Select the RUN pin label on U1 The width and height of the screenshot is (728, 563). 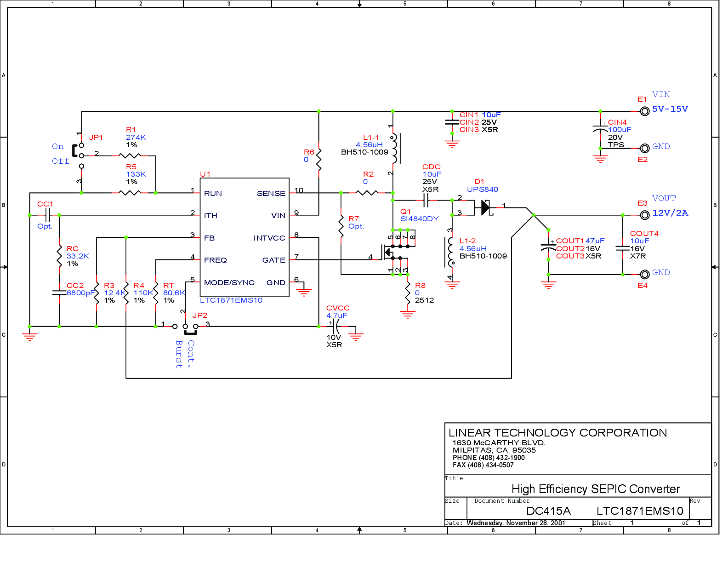click(x=213, y=193)
